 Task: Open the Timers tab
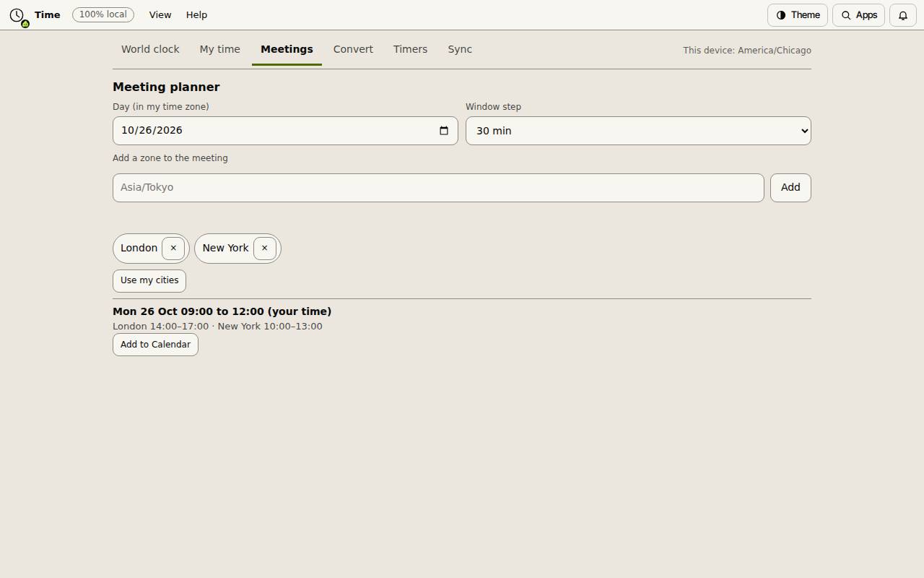[x=410, y=49]
